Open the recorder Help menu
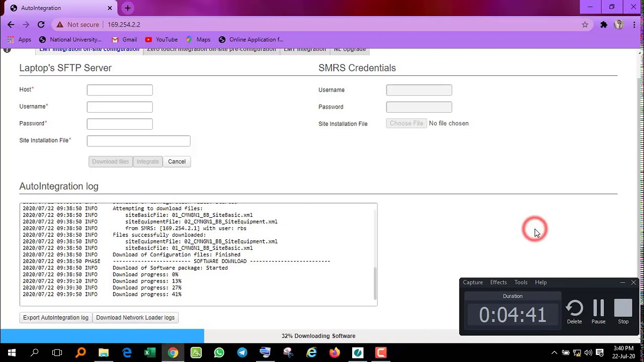 pyautogui.click(x=541, y=283)
